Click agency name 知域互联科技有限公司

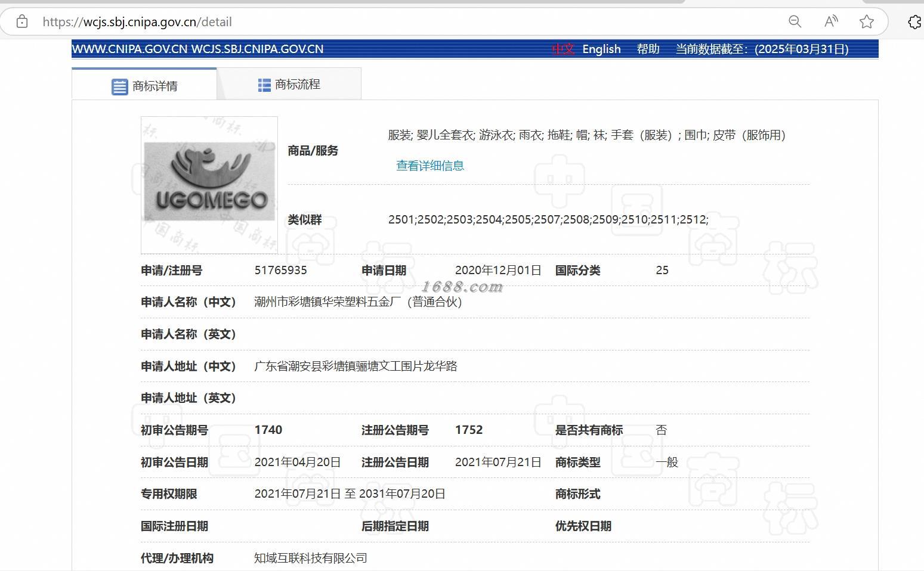(311, 558)
